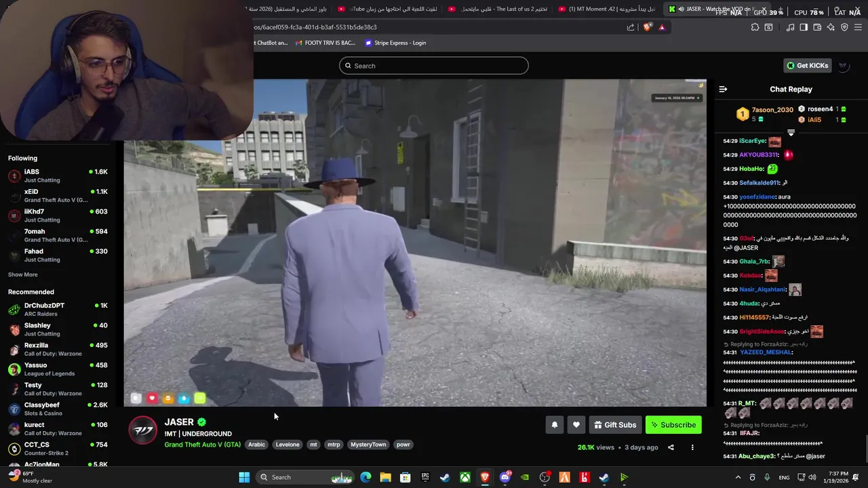Open Discord from taskbar
This screenshot has height=488, width=868.
click(505, 477)
